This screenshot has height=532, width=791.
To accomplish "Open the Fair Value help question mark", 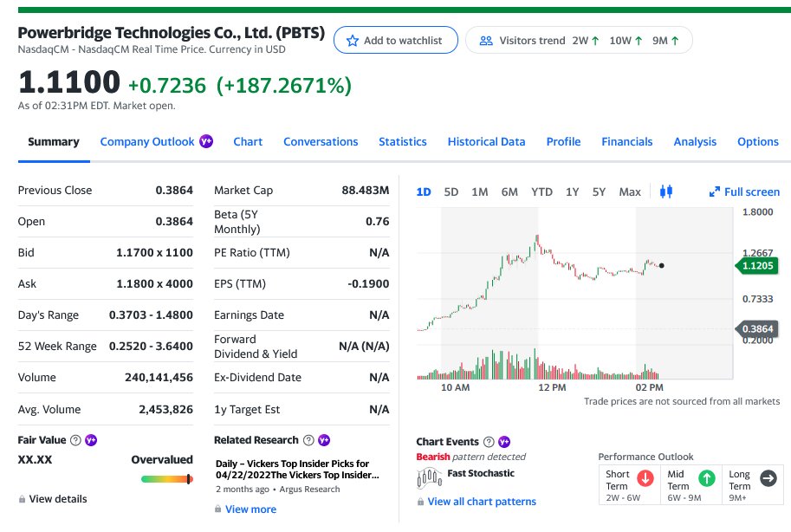I will (x=75, y=440).
